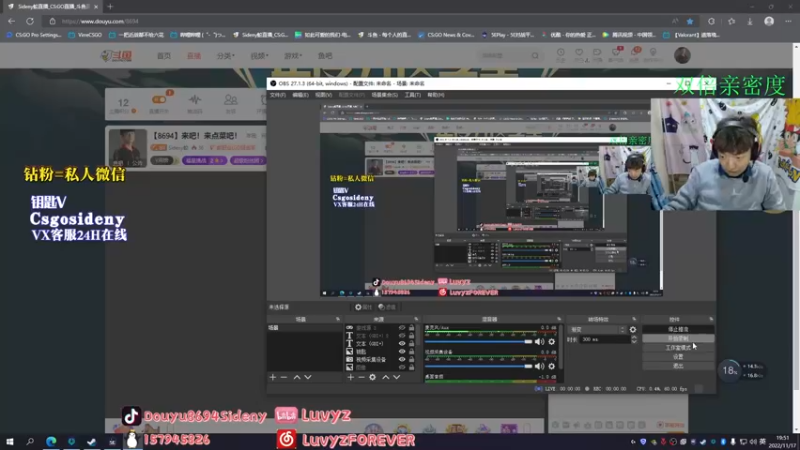
Task: Pop out the Audio Mixer dock panel icon
Action: 559,319
